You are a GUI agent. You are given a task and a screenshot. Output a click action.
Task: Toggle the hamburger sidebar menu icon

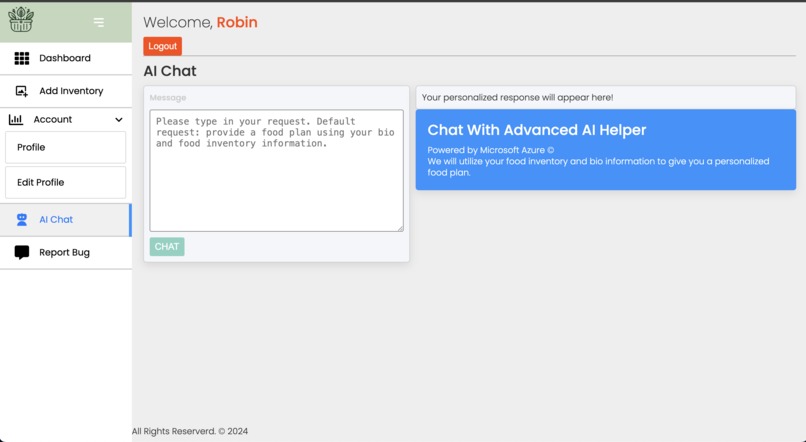(99, 22)
